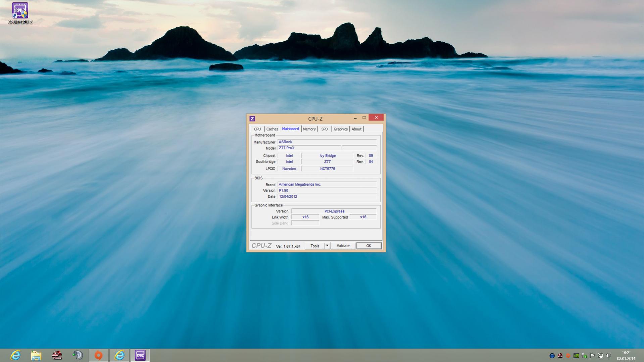Expand the Tools dropdown arrow

[327, 246]
